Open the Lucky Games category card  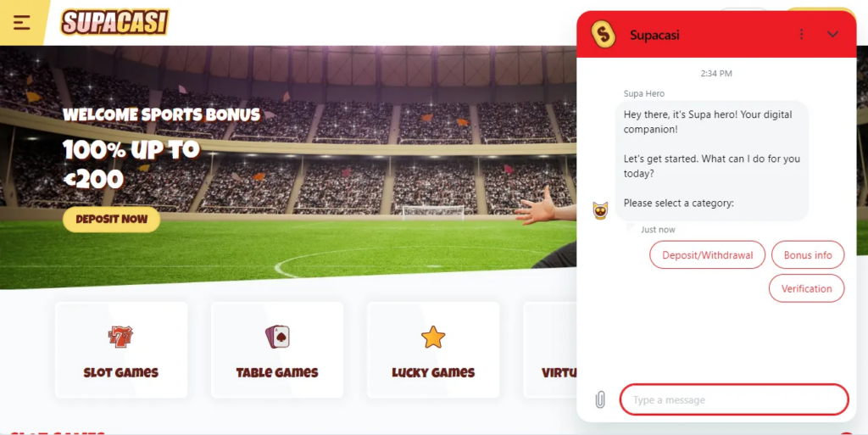point(433,349)
